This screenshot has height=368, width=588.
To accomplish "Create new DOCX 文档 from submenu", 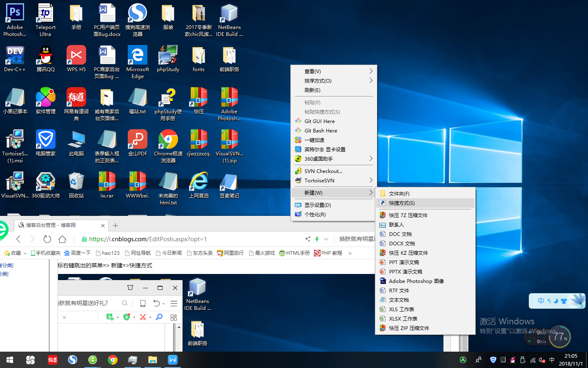I will click(425, 243).
